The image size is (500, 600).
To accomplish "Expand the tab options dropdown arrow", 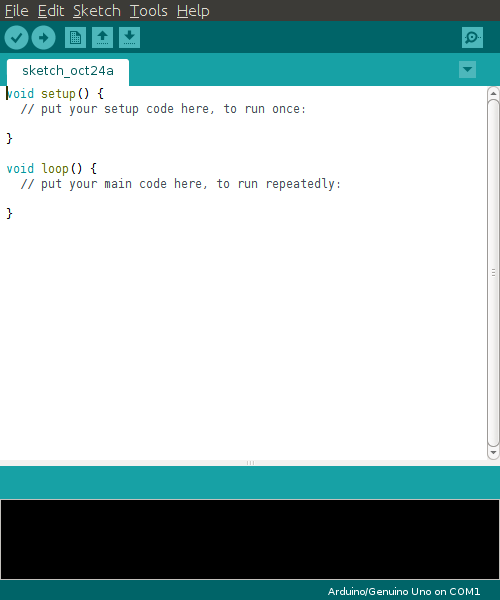I will pos(467,70).
